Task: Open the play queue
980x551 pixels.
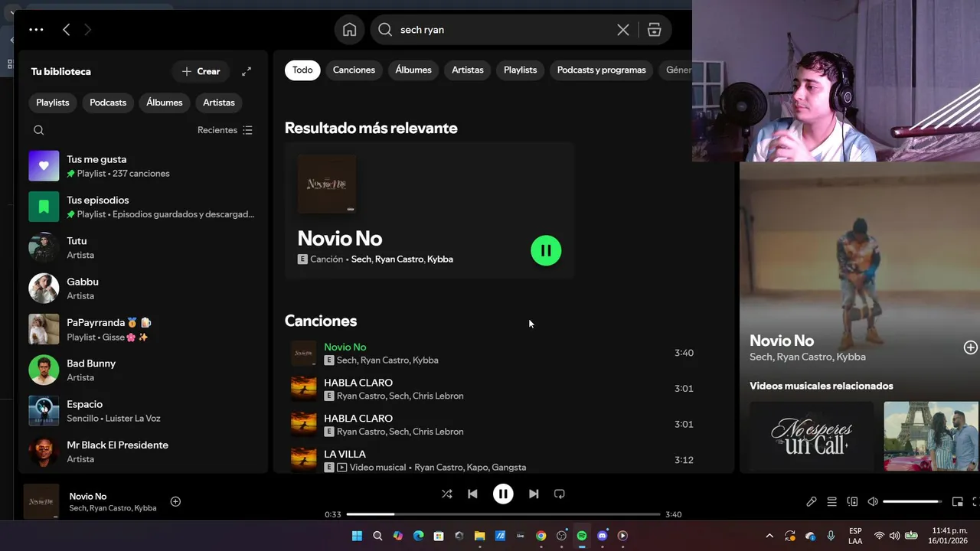Action: (x=831, y=502)
